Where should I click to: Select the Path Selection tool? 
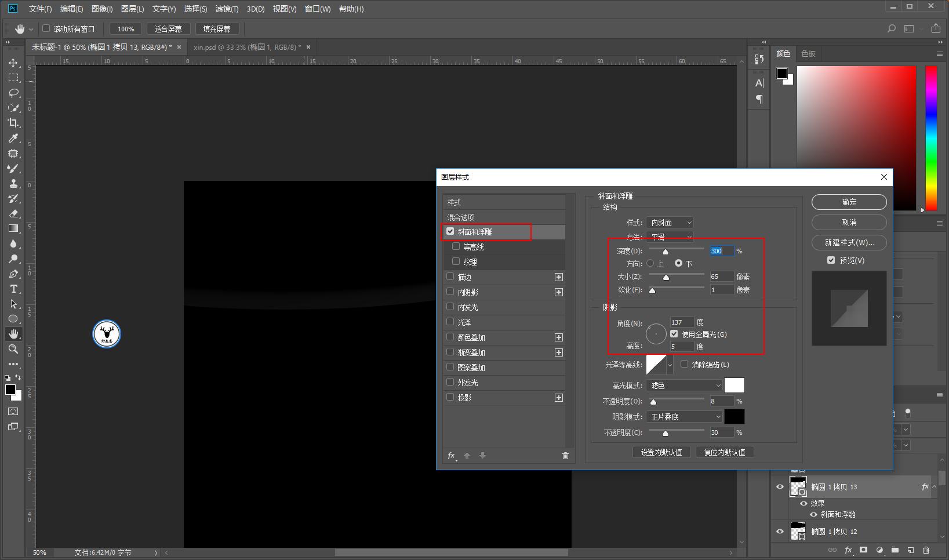click(x=13, y=304)
